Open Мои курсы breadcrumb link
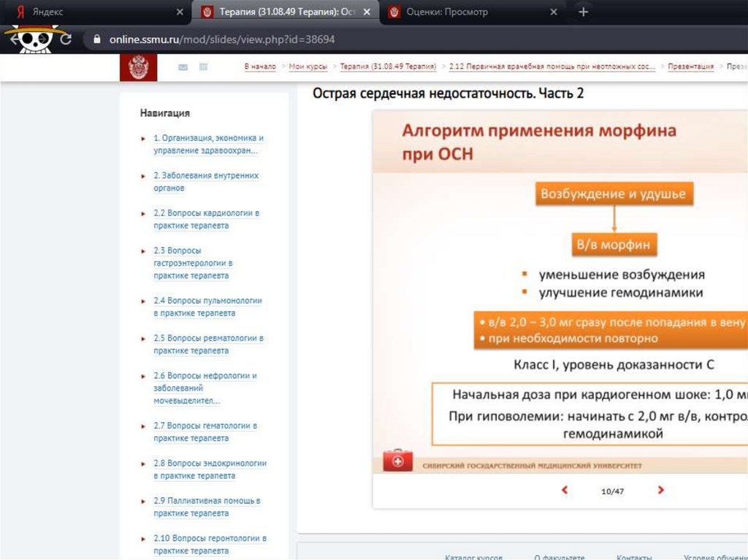The height and width of the screenshot is (560, 748). pos(308,66)
